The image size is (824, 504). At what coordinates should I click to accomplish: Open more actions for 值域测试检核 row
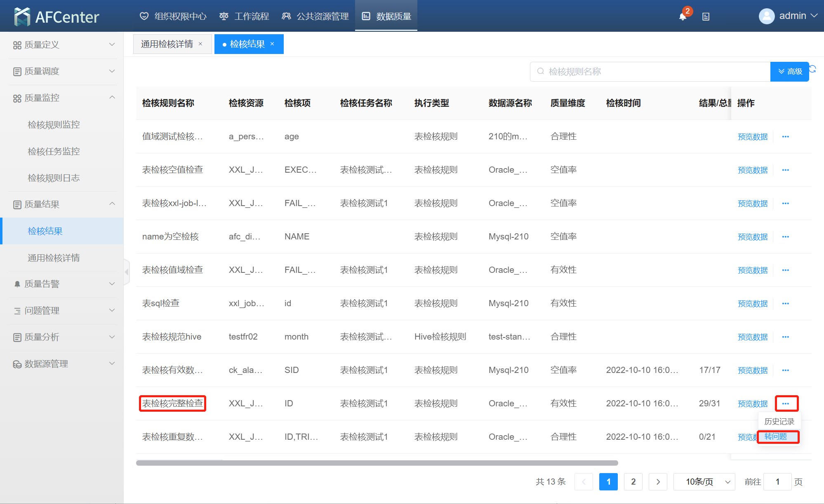pyautogui.click(x=785, y=136)
